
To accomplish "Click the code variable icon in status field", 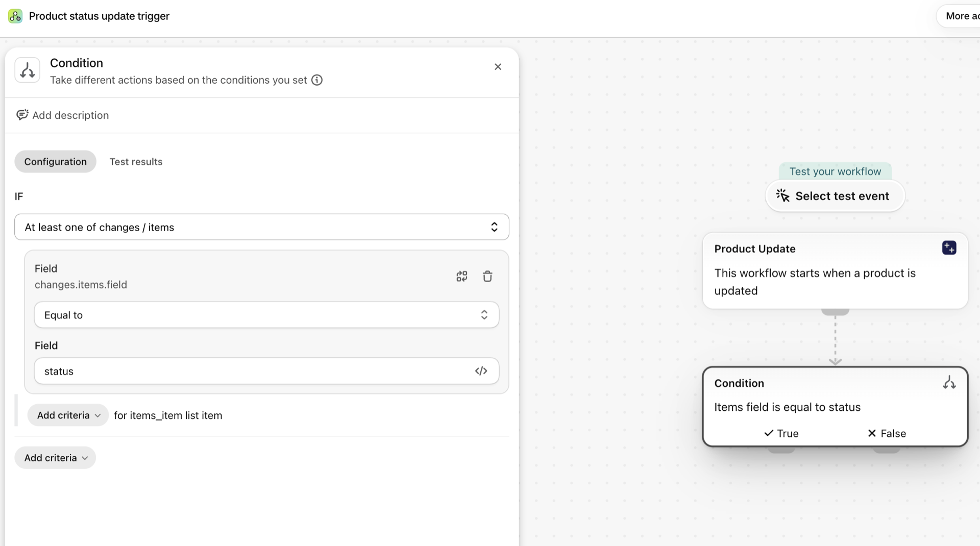I will (481, 371).
